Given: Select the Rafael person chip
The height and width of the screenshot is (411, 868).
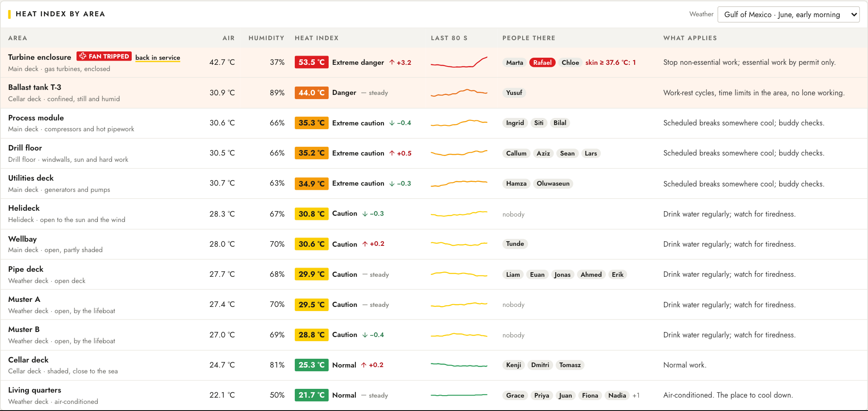Looking at the screenshot, I should tap(542, 62).
